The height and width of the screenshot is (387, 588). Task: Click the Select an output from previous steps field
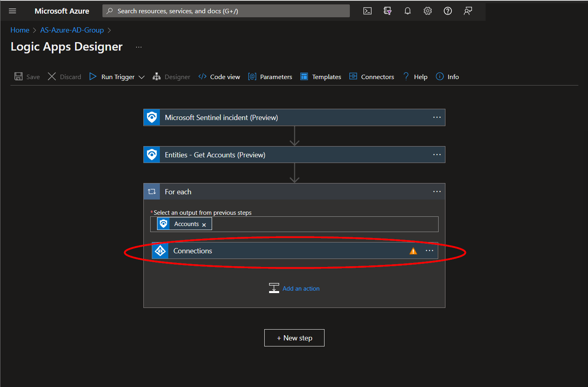tap(294, 224)
